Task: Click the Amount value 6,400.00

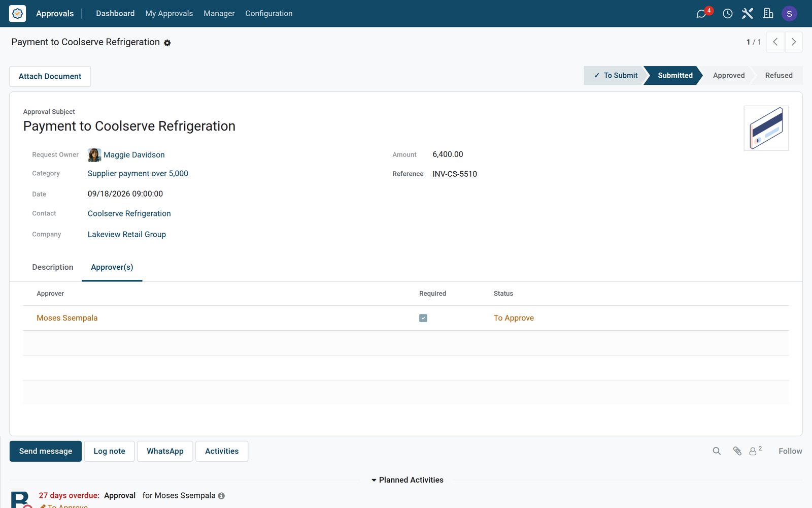Action: tap(448, 154)
